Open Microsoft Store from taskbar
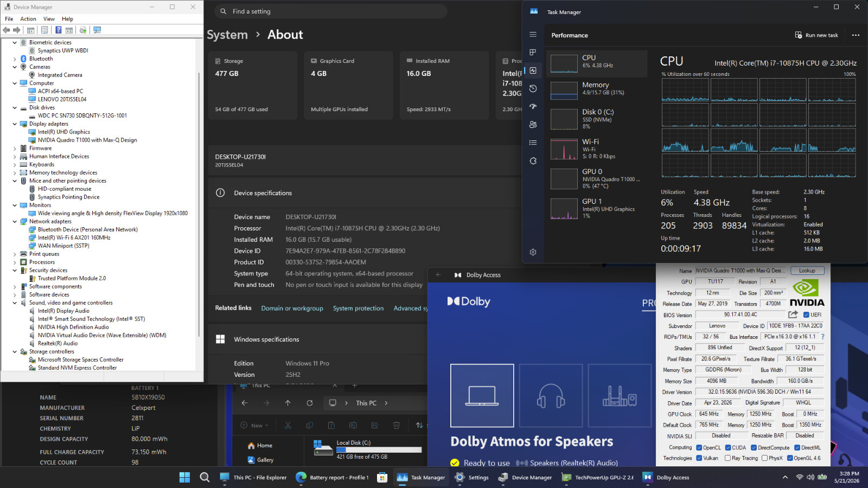The height and width of the screenshot is (488, 868). 382,477
